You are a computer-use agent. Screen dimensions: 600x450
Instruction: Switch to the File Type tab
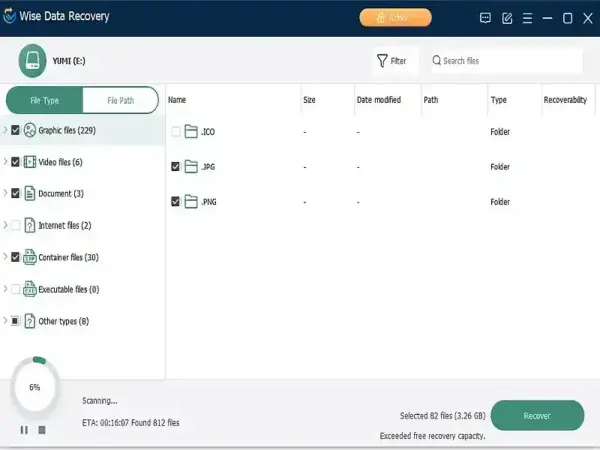(44, 100)
